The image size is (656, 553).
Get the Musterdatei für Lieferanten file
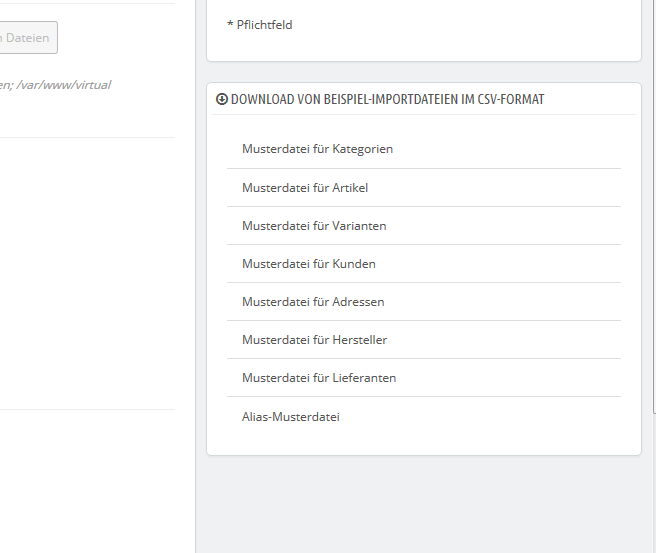[319, 377]
